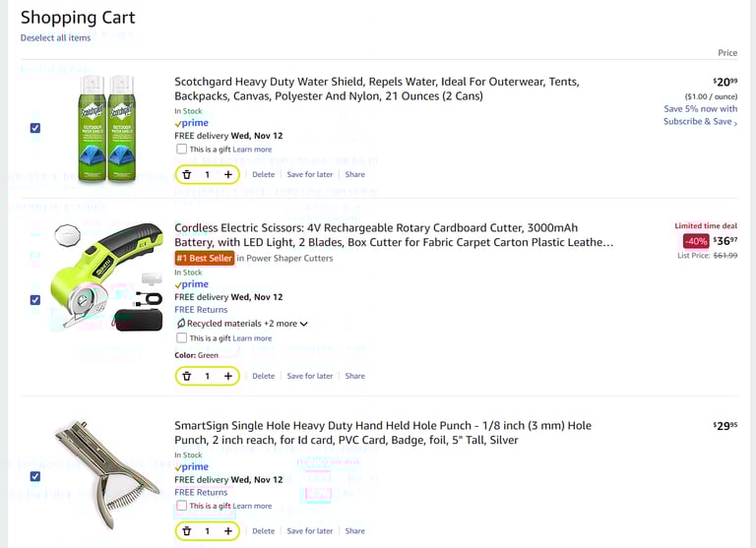Click trash icon for Scotchgard Water Shield
Screen dimensions: 756x548
[187, 174]
